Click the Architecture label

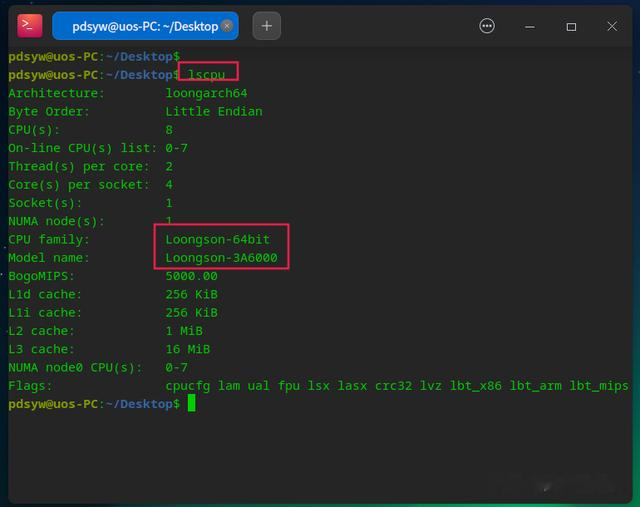(x=56, y=93)
